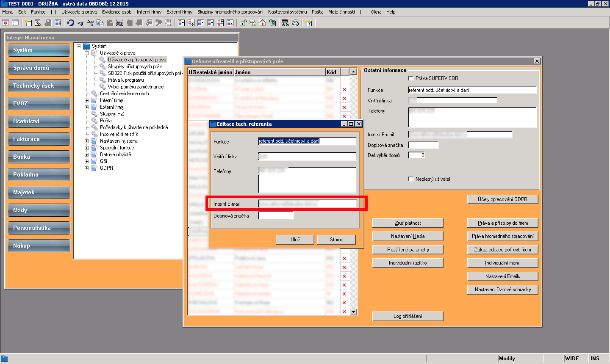Click the copy pages toolbar icon
The height and width of the screenshot is (364, 610).
point(100,23)
